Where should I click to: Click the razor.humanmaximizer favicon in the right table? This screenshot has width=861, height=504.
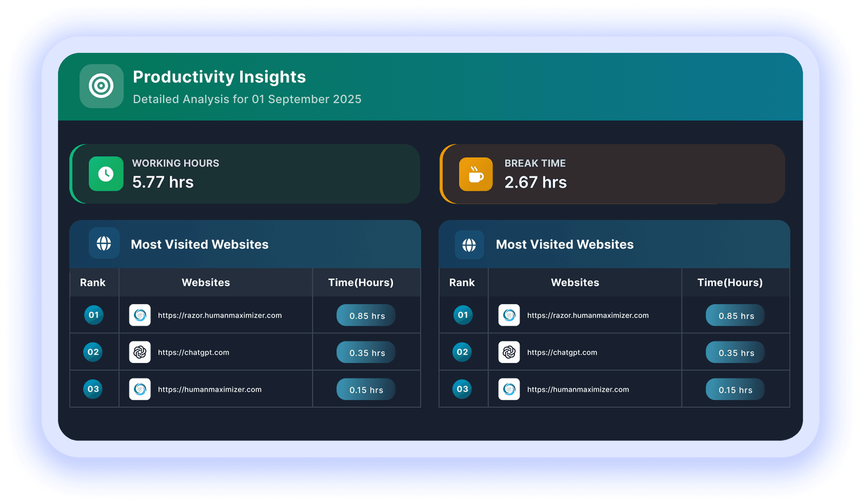point(509,315)
